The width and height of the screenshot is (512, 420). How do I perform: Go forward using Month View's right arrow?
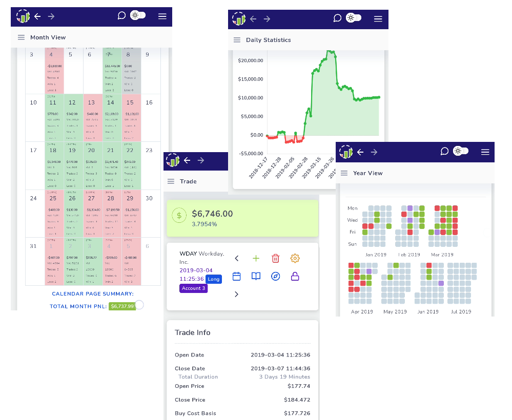click(x=51, y=16)
